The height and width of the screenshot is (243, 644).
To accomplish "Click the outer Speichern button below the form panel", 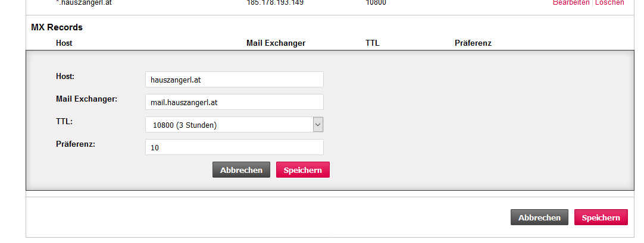I will click(601, 217).
